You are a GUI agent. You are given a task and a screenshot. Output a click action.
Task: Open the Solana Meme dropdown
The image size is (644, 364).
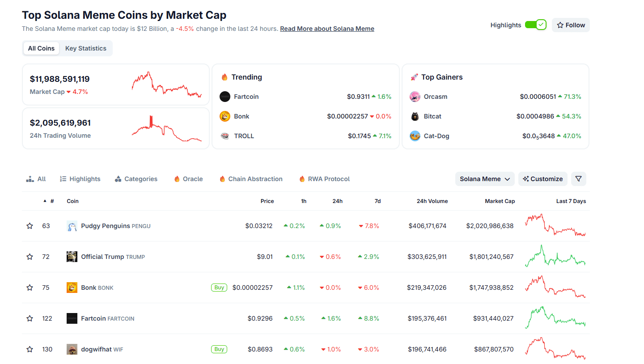[485, 179]
